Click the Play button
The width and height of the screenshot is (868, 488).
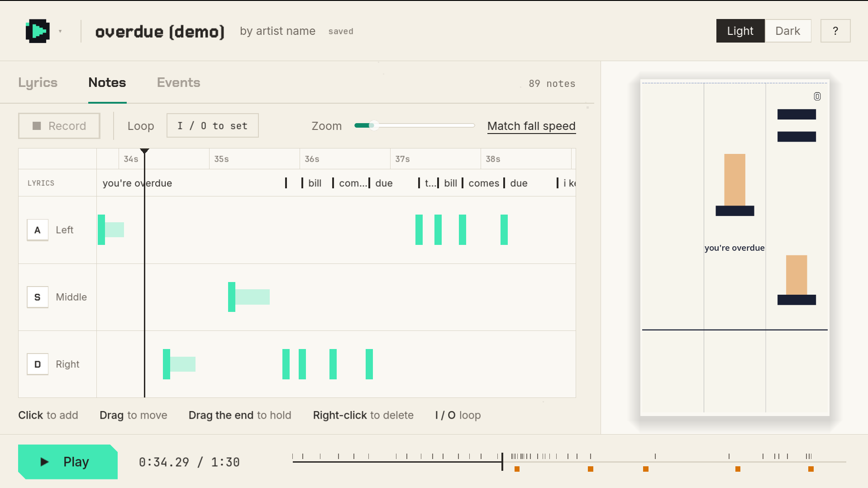coord(68,462)
